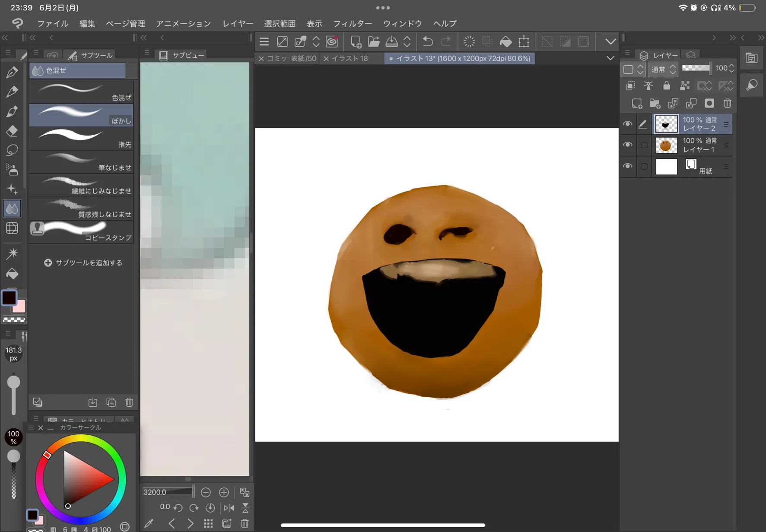The height and width of the screenshot is (532, 766).
Task: Click the black main color swatch
Action: 9,298
